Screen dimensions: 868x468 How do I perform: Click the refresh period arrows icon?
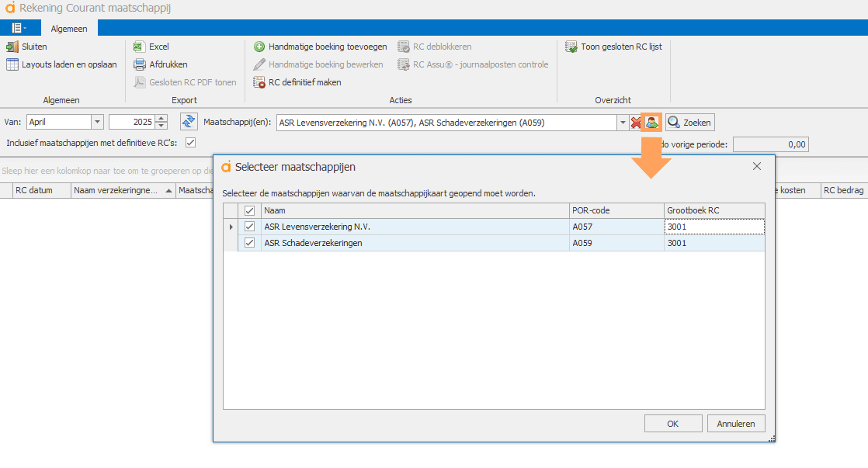(x=189, y=122)
